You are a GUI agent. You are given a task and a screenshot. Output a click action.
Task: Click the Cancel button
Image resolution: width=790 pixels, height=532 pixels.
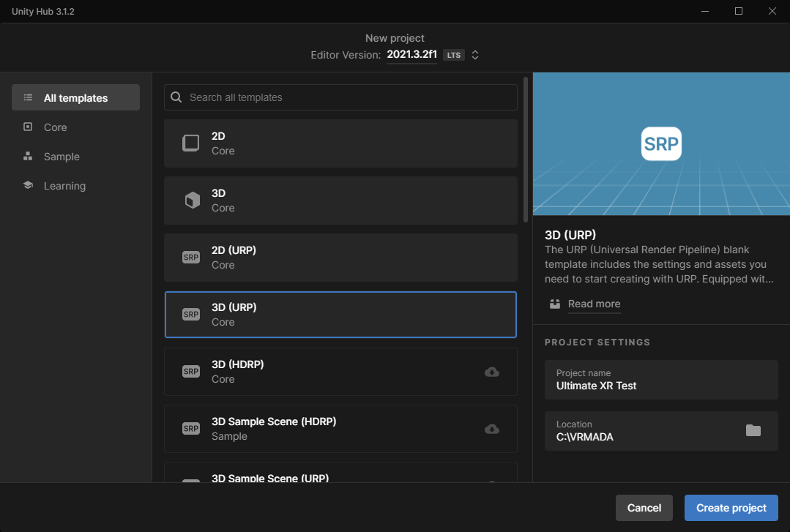644,508
